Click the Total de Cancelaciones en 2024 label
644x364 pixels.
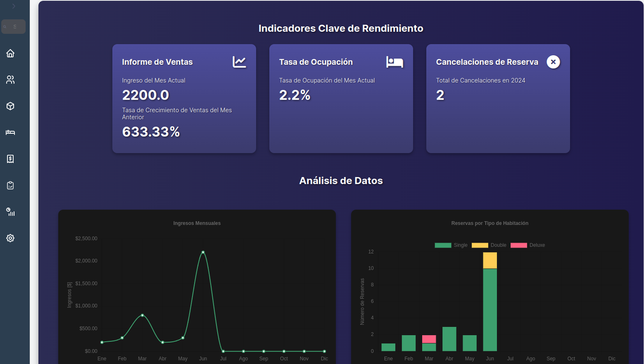[480, 80]
